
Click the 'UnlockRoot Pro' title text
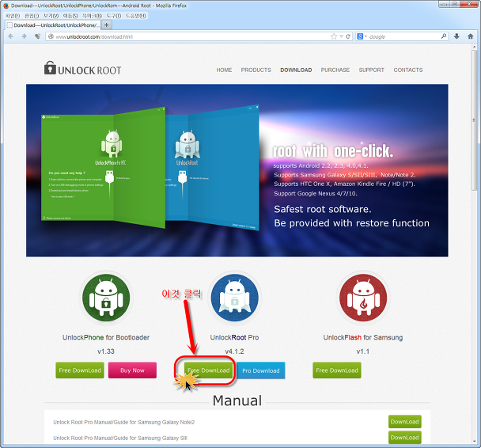(x=234, y=337)
